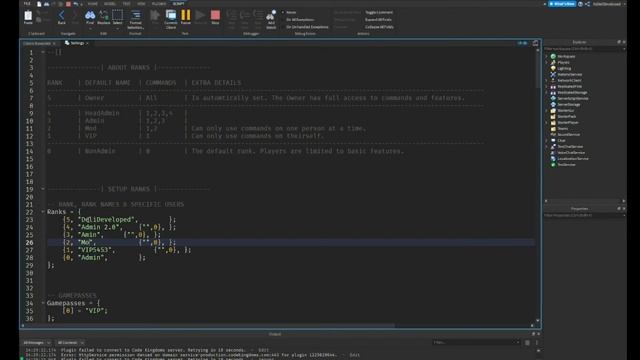Open the HOME ribbon tab
This screenshot has width=640, height=360.
click(93, 4)
